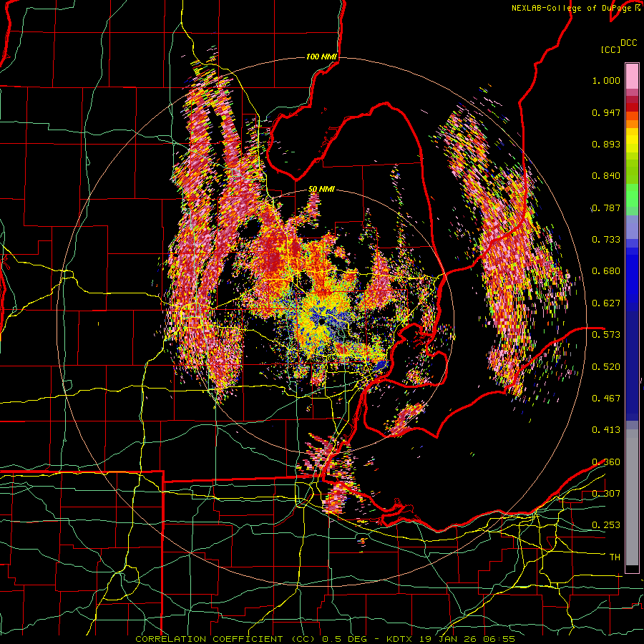644x644 pixels.
Task: Click the 0.307 legend value
Action: click(606, 494)
